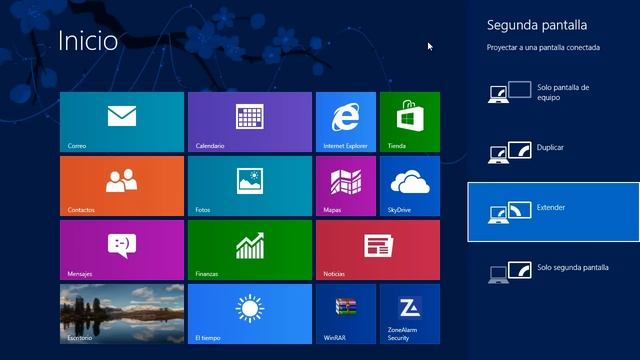Open the Escritorio desktop tile
The image size is (640, 360).
[122, 314]
